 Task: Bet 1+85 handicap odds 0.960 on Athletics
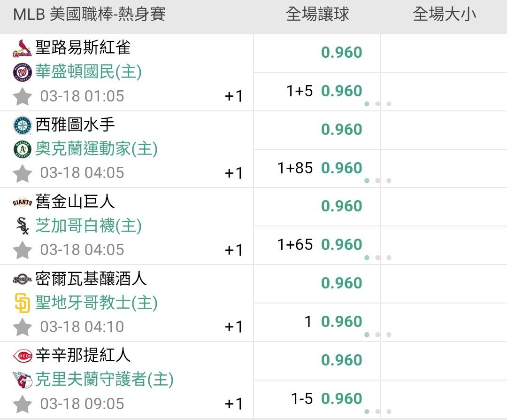(x=341, y=168)
